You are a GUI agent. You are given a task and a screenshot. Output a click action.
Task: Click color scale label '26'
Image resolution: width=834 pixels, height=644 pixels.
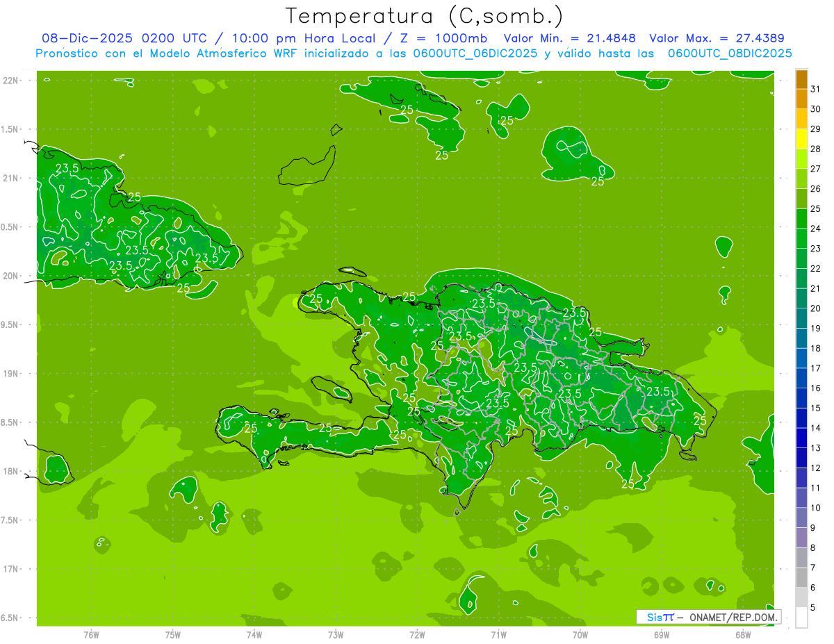tap(815, 189)
